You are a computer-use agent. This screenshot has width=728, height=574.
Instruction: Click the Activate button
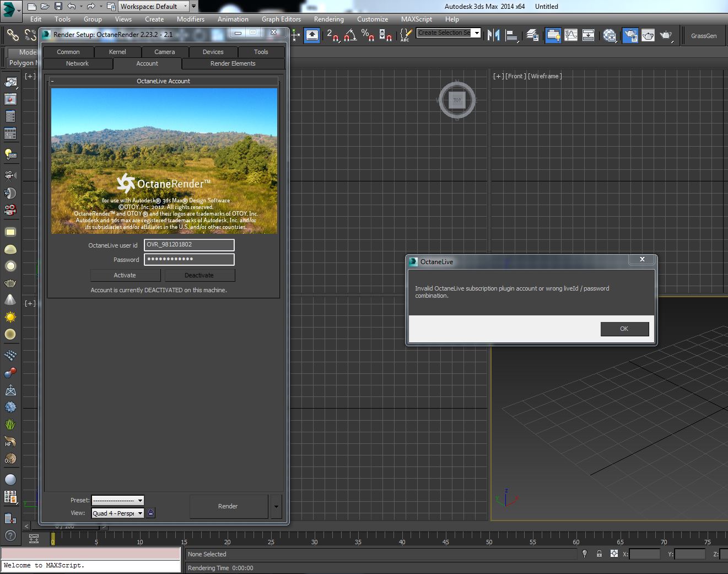pyautogui.click(x=125, y=275)
